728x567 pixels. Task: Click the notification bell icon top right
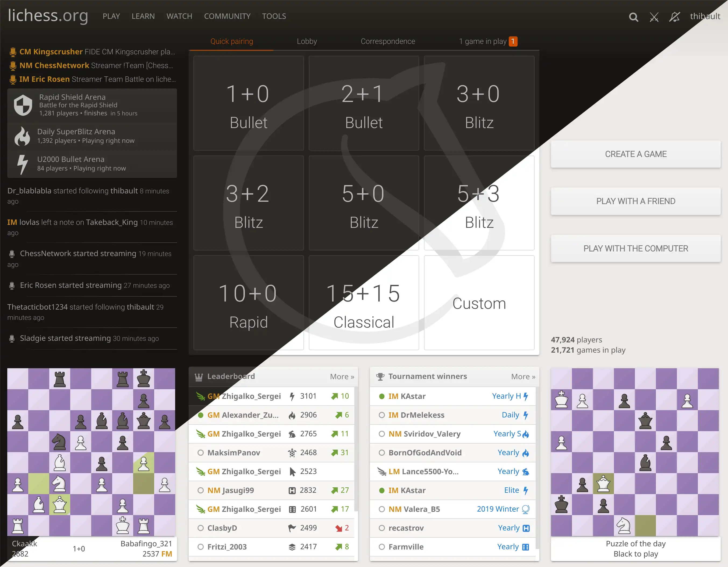click(674, 16)
